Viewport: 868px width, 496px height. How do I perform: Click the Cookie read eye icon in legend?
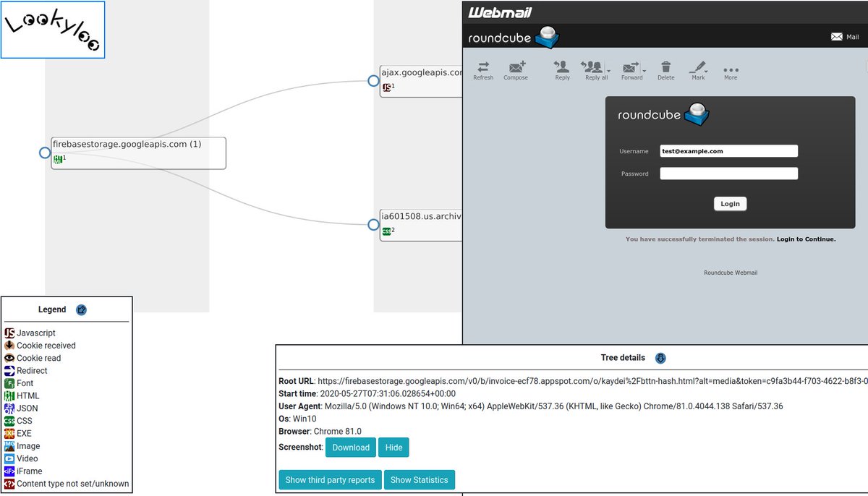pyautogui.click(x=9, y=358)
